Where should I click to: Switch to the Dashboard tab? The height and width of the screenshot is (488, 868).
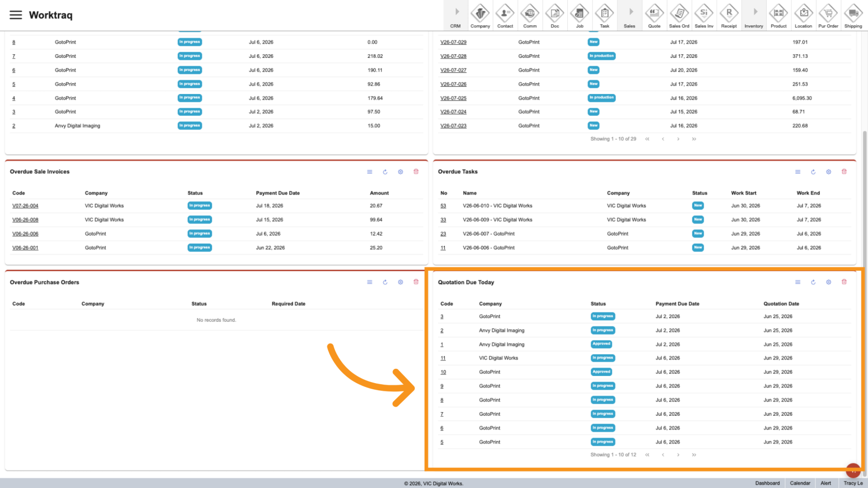[x=767, y=483]
